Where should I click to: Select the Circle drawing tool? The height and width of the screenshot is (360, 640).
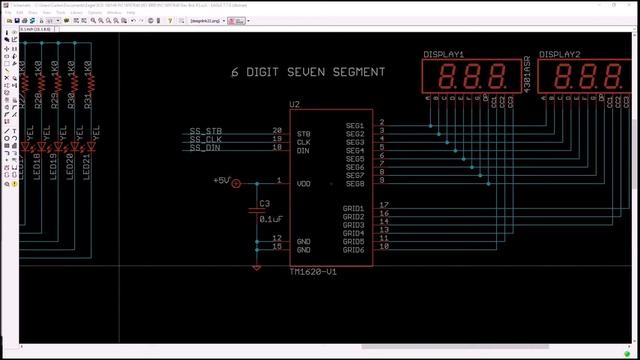pyautogui.click(x=7, y=138)
